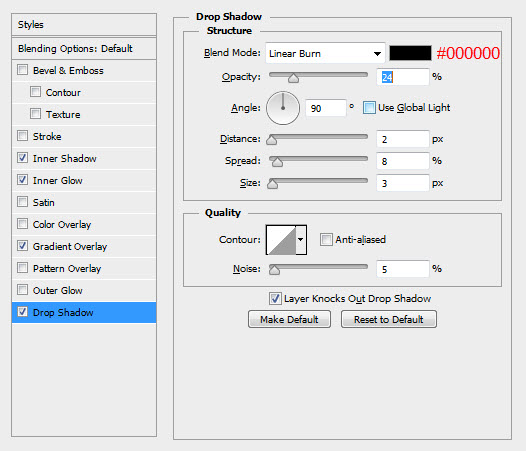
Task: Tick the Stroke checkbox
Action: pyautogui.click(x=22, y=136)
